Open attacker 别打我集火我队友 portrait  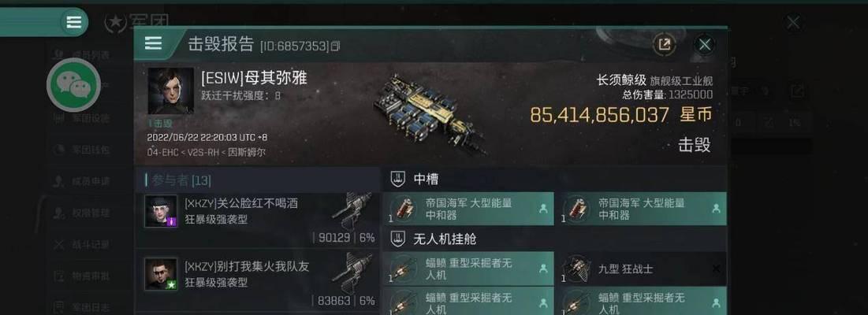click(161, 274)
